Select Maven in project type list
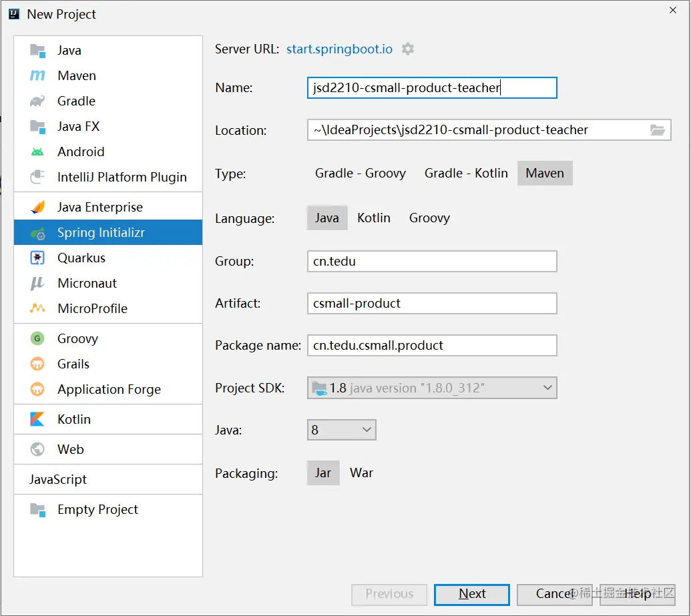The width and height of the screenshot is (691, 616). (x=108, y=76)
